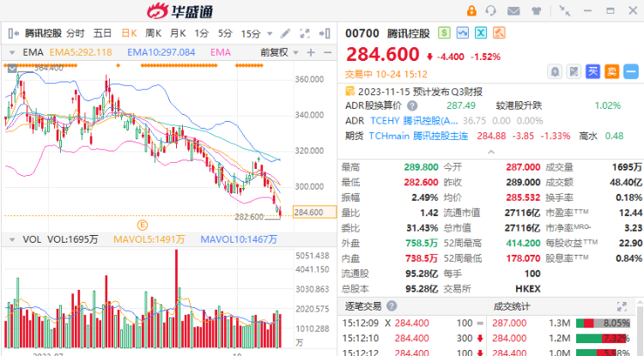644x356 pixels.
Task: Click the teal X badge icon
Action: pyautogui.click(x=481, y=33)
